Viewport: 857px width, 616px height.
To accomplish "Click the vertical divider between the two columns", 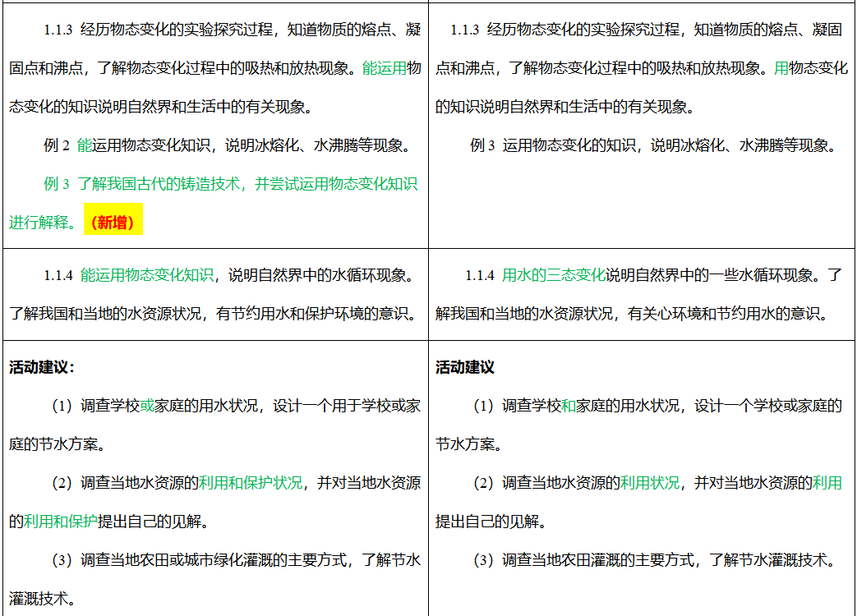I will (429, 308).
